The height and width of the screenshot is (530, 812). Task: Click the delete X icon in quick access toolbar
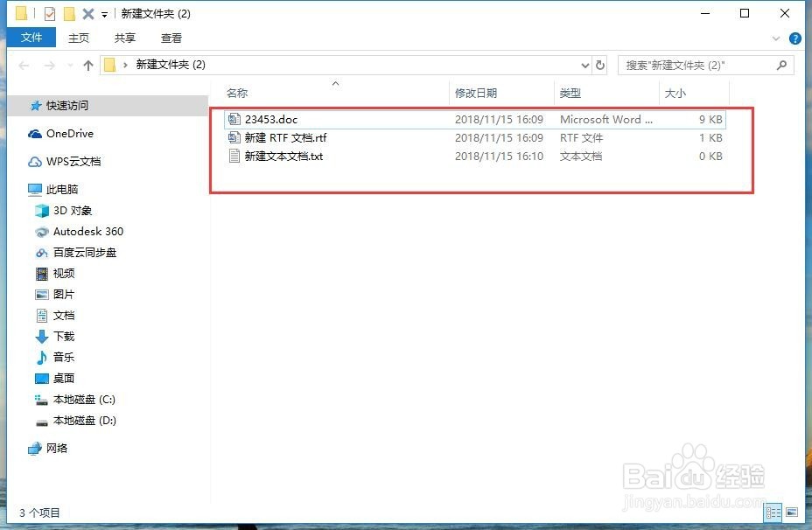point(88,13)
